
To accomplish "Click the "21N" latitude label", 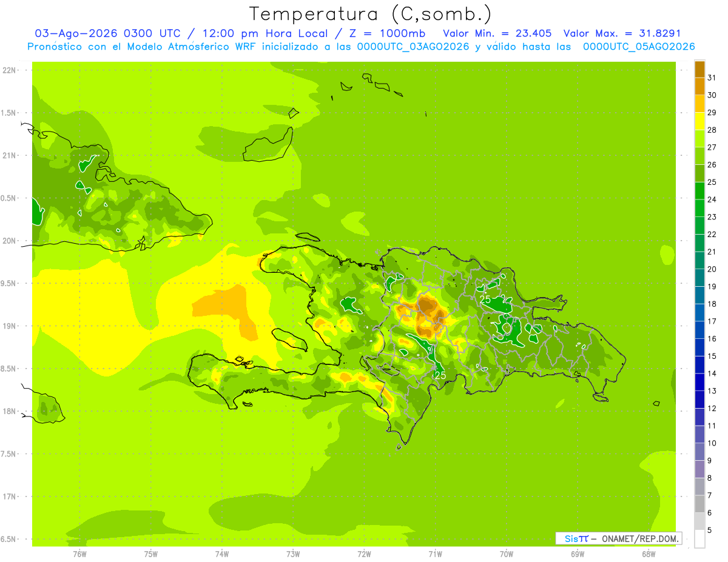I will click(10, 156).
